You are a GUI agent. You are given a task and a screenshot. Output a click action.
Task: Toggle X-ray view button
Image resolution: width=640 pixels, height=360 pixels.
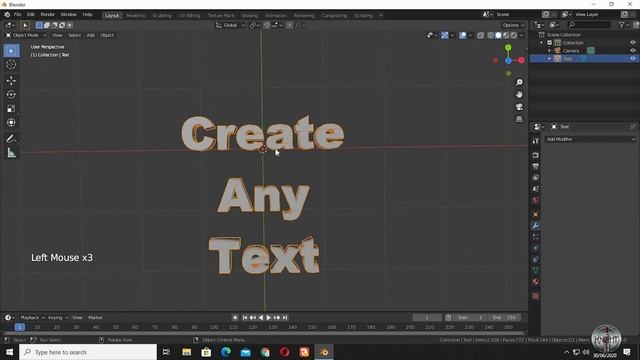point(480,36)
